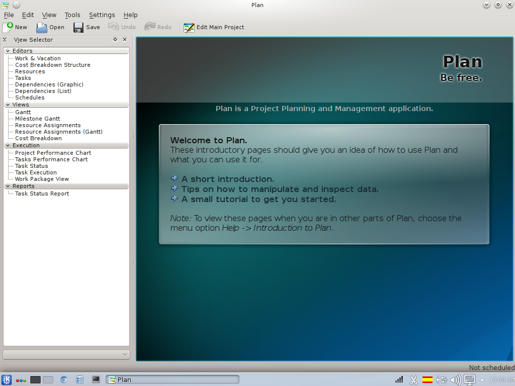
Task: Open the File menu
Action: [9, 15]
